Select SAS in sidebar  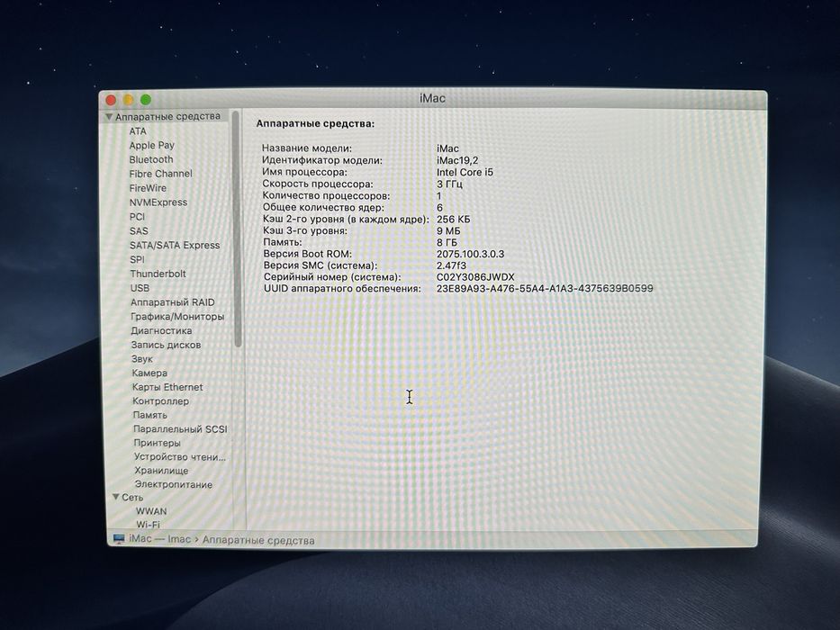click(139, 231)
